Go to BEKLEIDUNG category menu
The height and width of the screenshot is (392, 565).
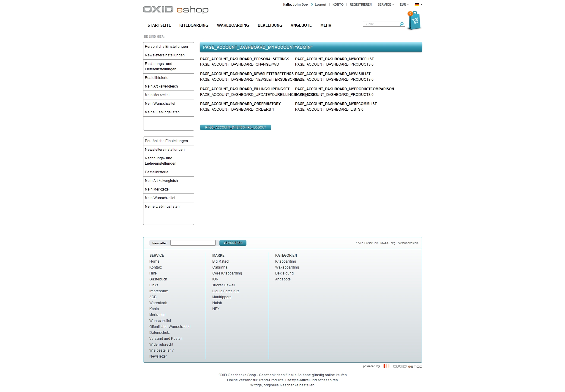[x=270, y=25]
